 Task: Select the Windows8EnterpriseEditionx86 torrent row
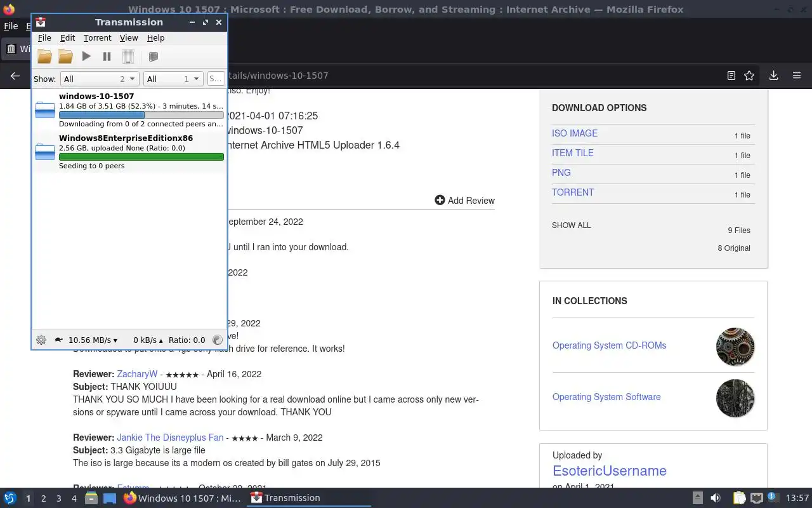click(129, 152)
